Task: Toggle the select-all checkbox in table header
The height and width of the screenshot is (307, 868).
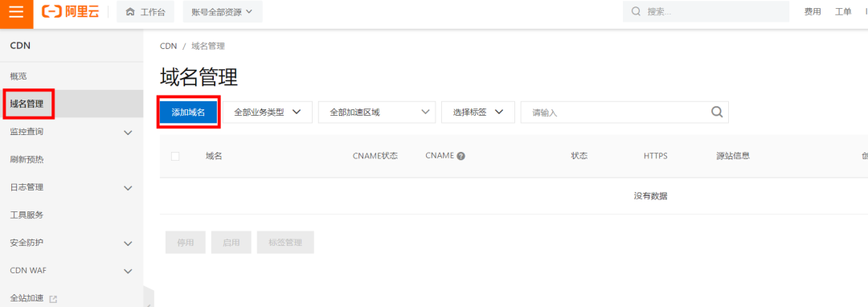Action: [x=175, y=157]
